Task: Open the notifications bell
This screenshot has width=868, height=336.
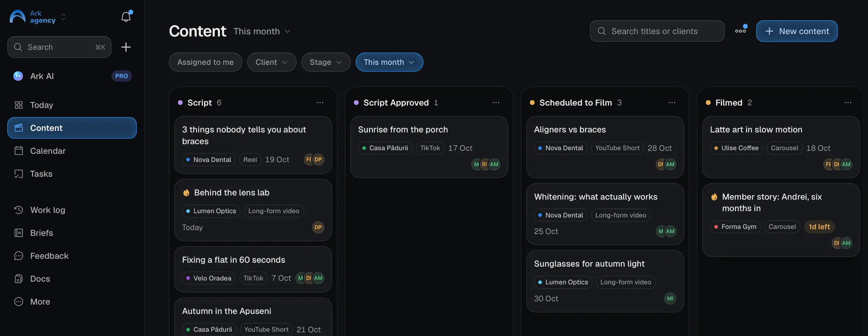Action: click(x=126, y=17)
